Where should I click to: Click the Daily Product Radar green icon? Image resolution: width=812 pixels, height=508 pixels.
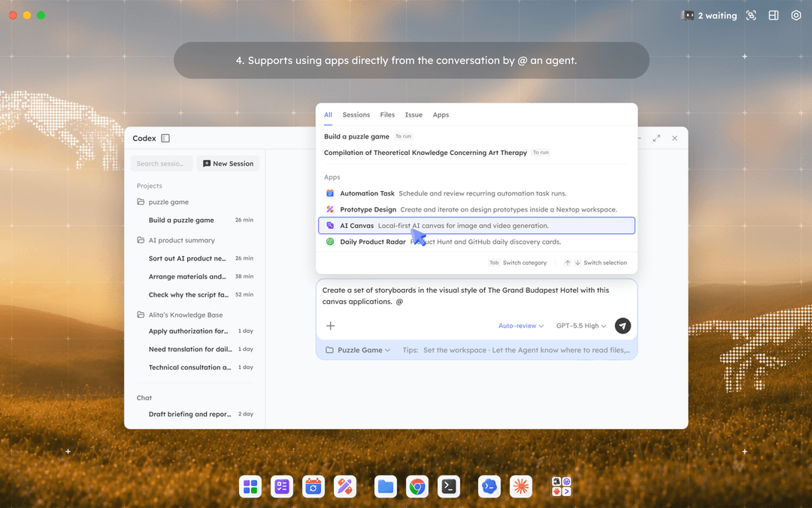tap(330, 242)
